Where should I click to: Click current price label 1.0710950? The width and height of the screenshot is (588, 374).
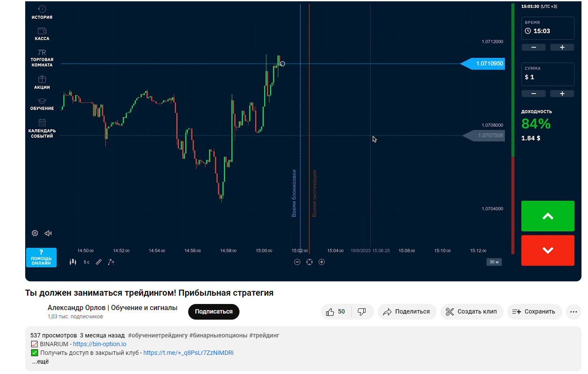coord(483,64)
